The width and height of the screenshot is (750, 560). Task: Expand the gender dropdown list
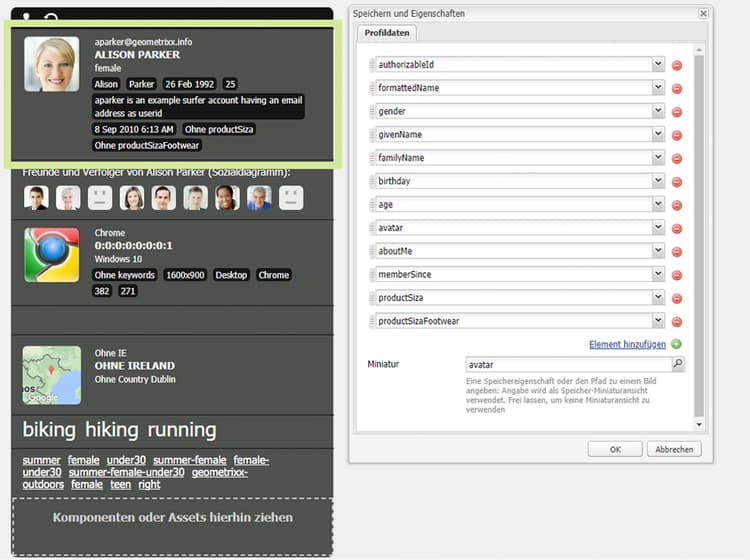tap(658, 111)
